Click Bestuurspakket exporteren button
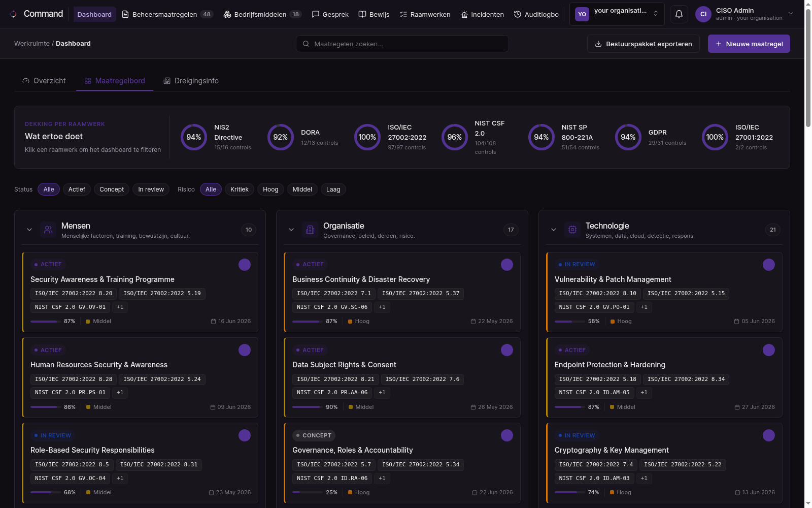The image size is (812, 508). coord(644,44)
